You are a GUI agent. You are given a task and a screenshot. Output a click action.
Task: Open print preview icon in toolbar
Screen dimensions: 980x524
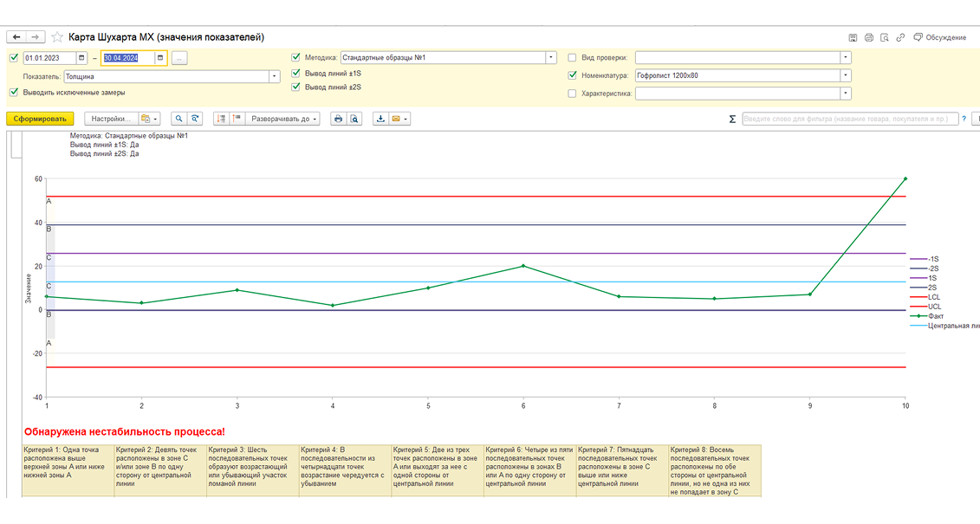(x=354, y=119)
